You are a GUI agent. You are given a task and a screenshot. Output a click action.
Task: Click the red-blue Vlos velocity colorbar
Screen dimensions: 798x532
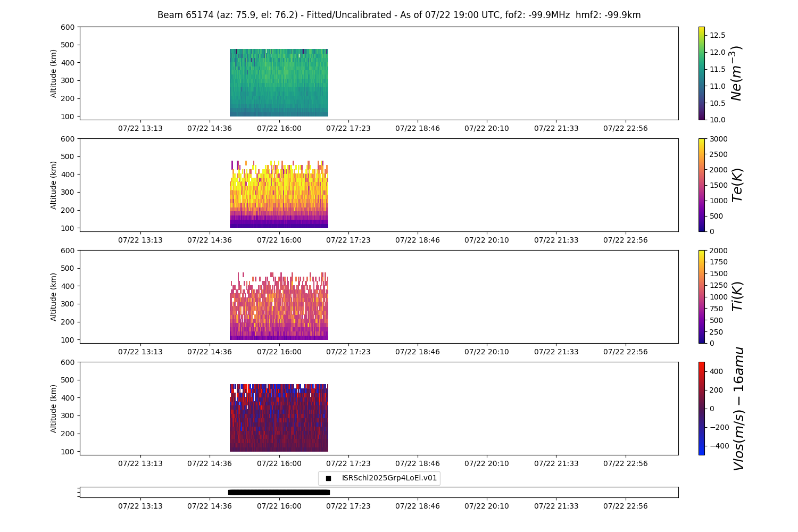click(x=701, y=409)
